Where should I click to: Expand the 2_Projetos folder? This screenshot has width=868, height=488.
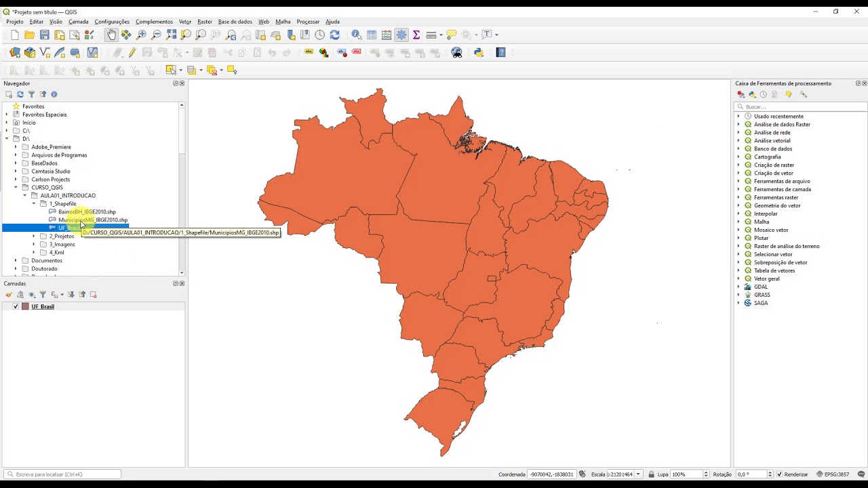coord(34,237)
